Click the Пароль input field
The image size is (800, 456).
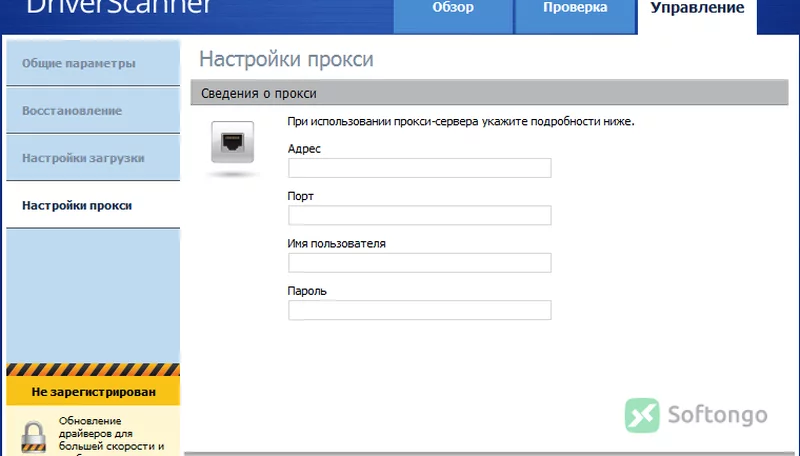[419, 310]
